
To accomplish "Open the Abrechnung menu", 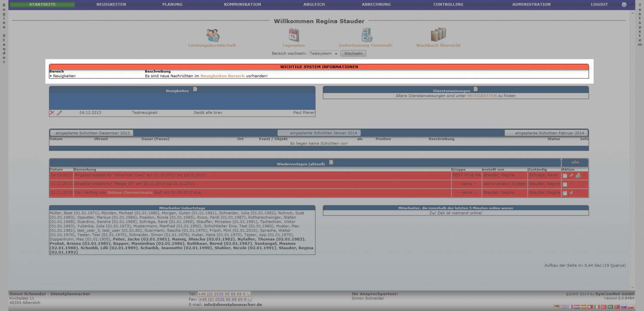I will 376,4.
